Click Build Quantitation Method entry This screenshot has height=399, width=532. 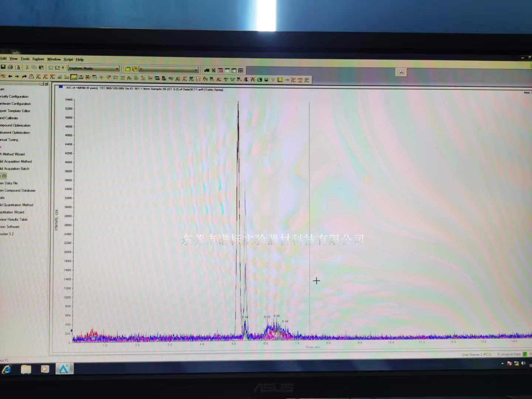[x=17, y=205]
